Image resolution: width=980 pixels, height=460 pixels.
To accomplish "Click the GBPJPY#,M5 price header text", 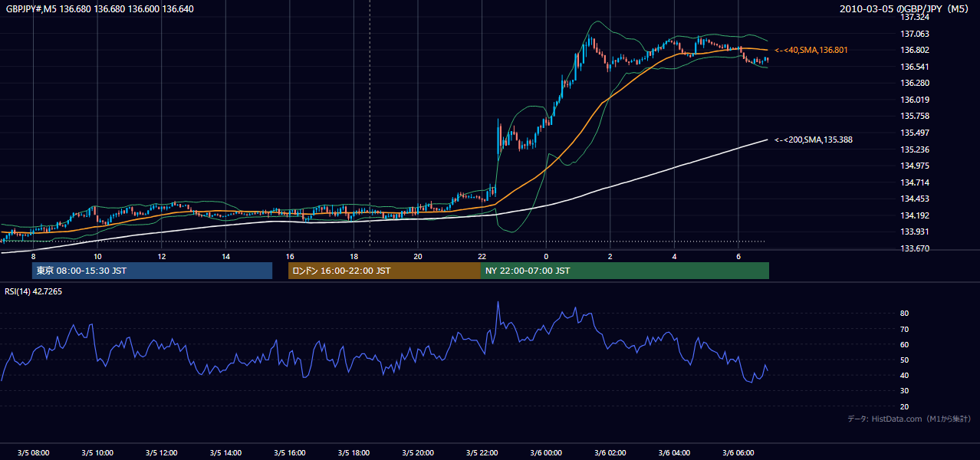I will (100, 9).
